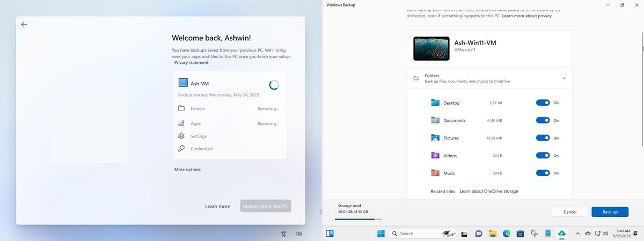Screen dimensions: 644x241
Task: Click the storage used progress bar
Action: (x=360, y=219)
